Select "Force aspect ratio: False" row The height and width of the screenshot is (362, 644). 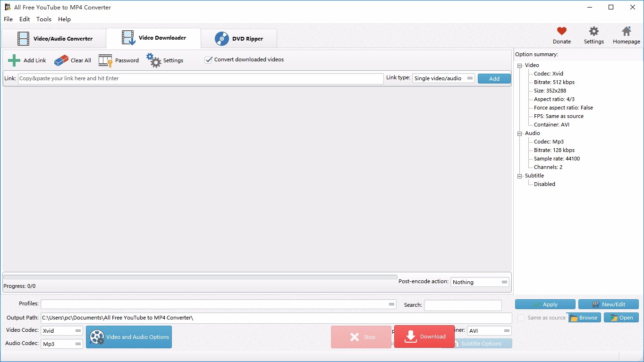(x=563, y=108)
